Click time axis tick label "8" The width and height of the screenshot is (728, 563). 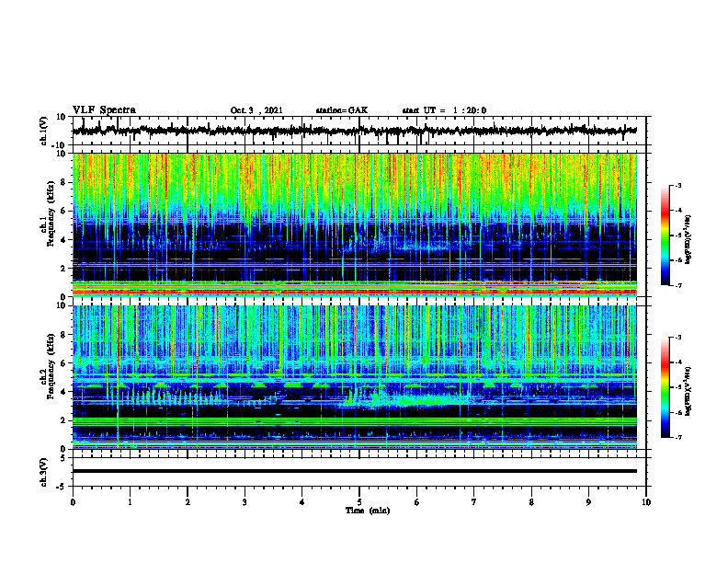coord(531,502)
